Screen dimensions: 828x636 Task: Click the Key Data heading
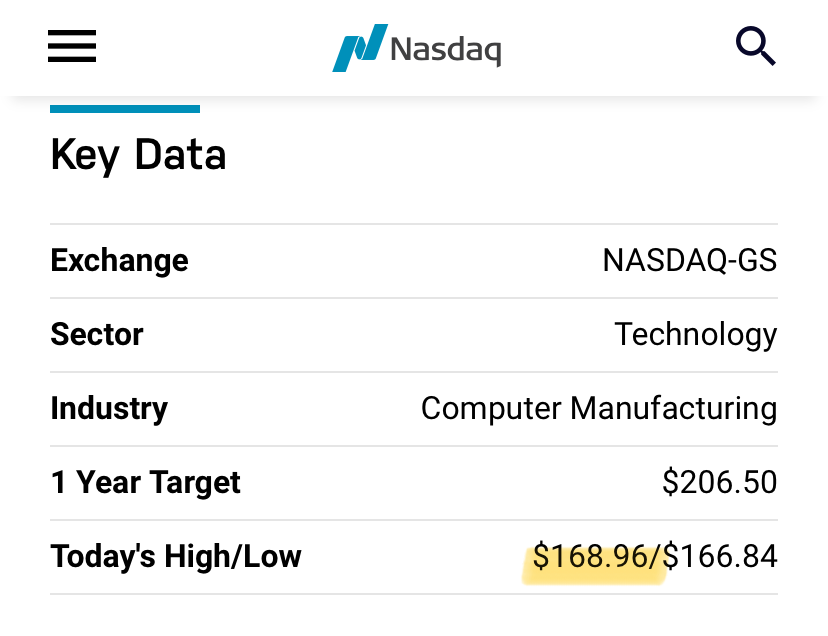click(138, 155)
